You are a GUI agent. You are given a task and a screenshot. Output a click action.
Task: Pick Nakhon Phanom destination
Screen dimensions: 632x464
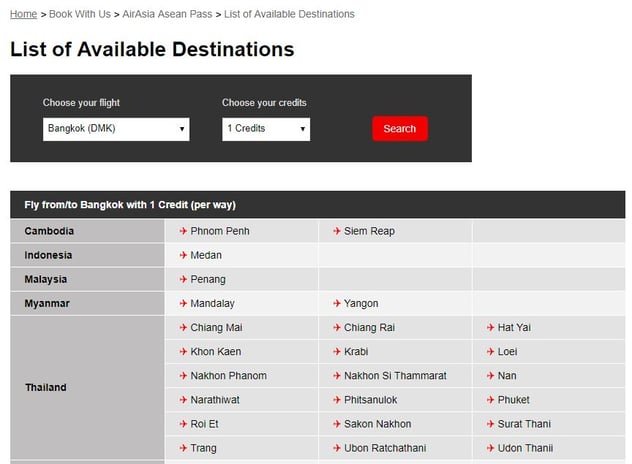click(x=229, y=376)
